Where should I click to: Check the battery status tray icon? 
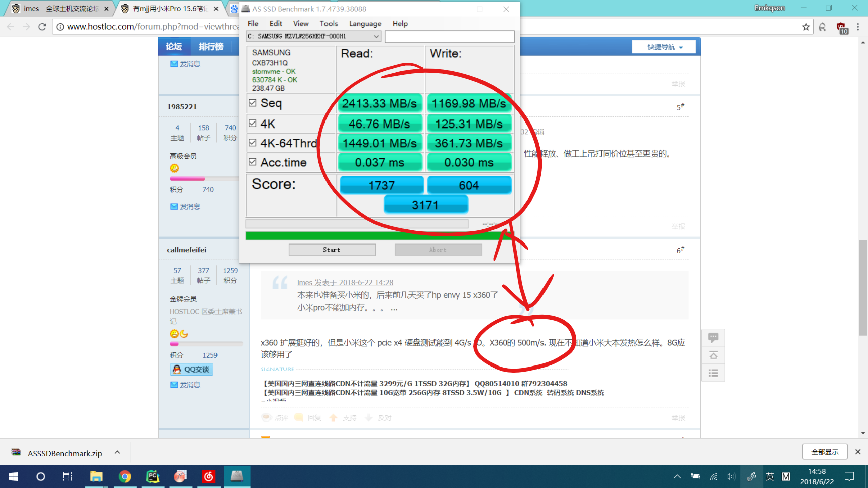(x=695, y=476)
